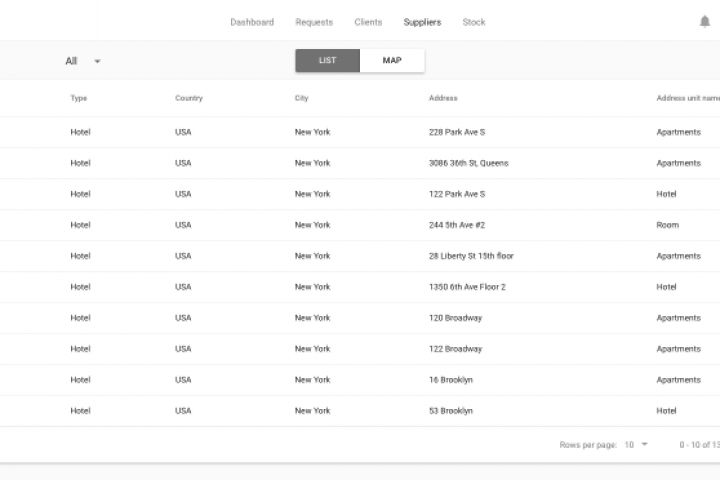Image resolution: width=720 pixels, height=480 pixels.
Task: Click the 0 - 10 pagination range text
Action: (x=699, y=445)
